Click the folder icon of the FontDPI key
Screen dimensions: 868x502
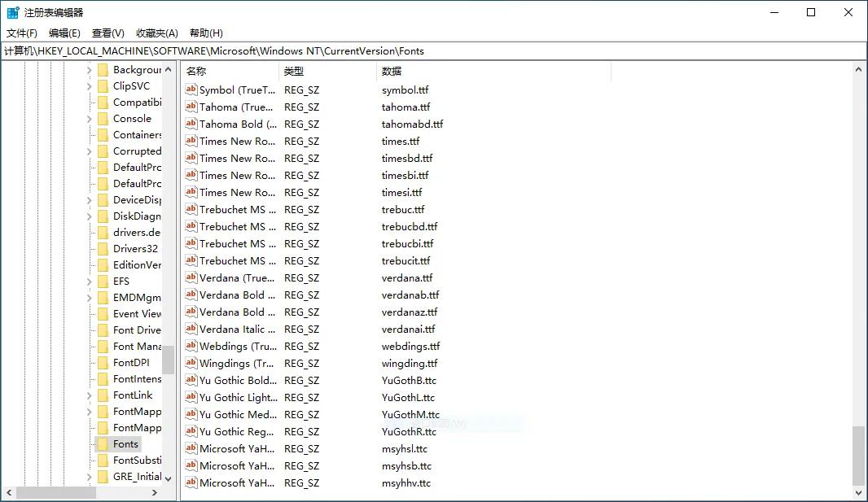(103, 363)
